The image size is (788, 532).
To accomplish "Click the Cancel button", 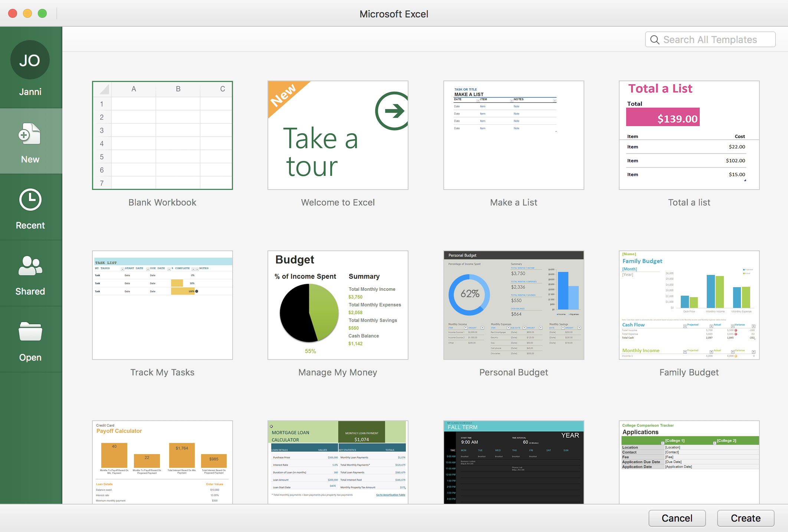I will [677, 518].
